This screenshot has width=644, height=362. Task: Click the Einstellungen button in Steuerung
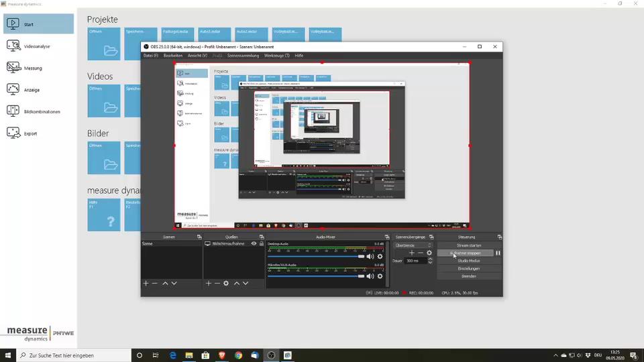click(469, 268)
